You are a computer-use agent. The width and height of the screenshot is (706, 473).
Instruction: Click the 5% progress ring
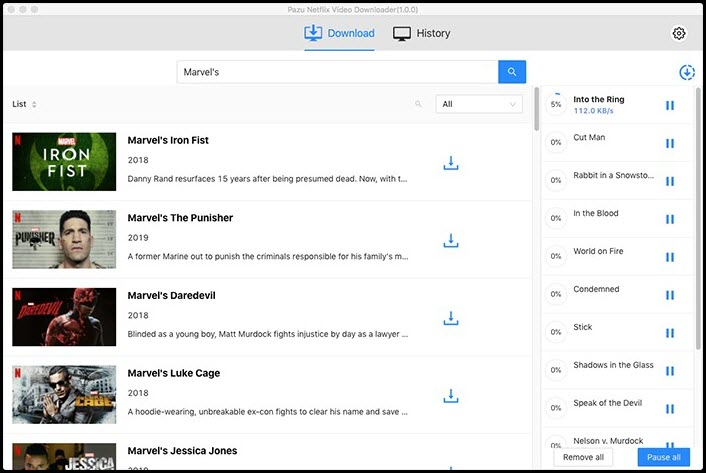(x=556, y=104)
